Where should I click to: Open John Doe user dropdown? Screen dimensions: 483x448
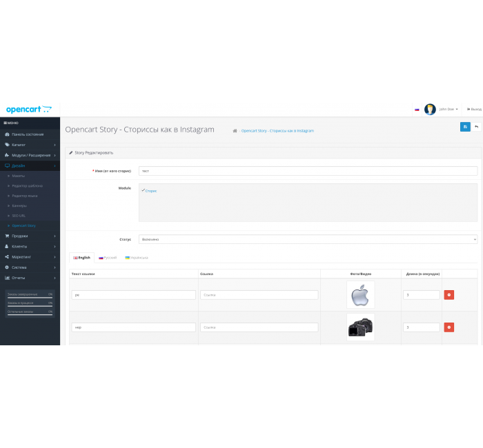pos(448,109)
